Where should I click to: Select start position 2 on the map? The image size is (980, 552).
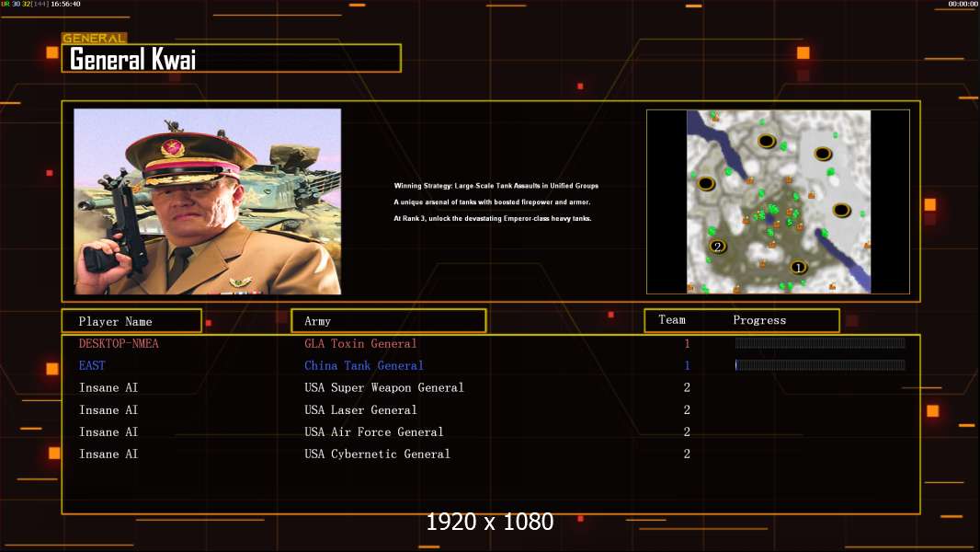pos(717,247)
